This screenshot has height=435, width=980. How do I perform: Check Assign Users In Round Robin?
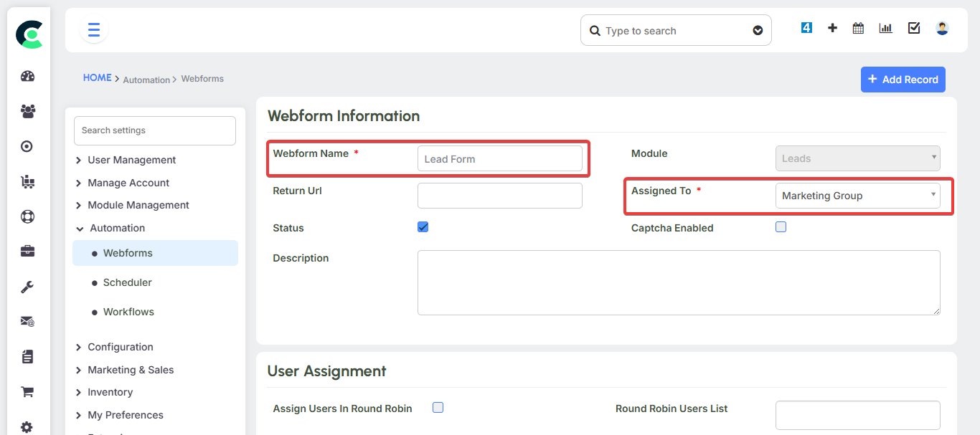tap(438, 406)
